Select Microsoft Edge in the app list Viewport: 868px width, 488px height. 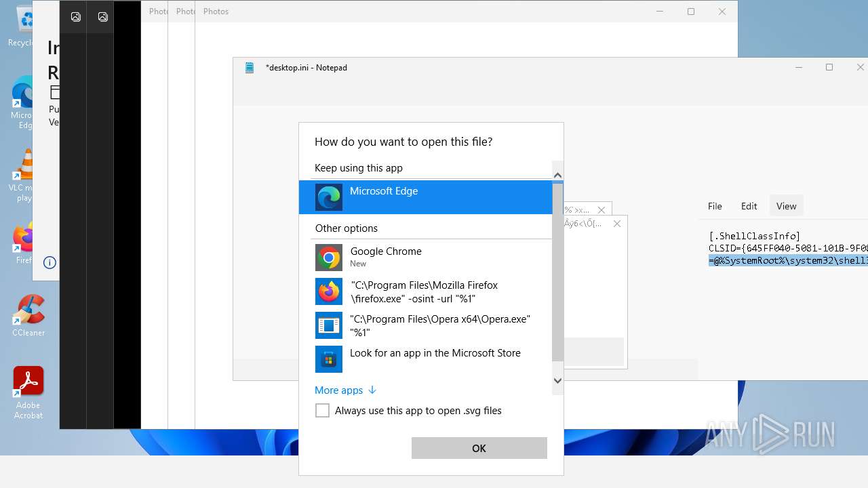tap(425, 197)
